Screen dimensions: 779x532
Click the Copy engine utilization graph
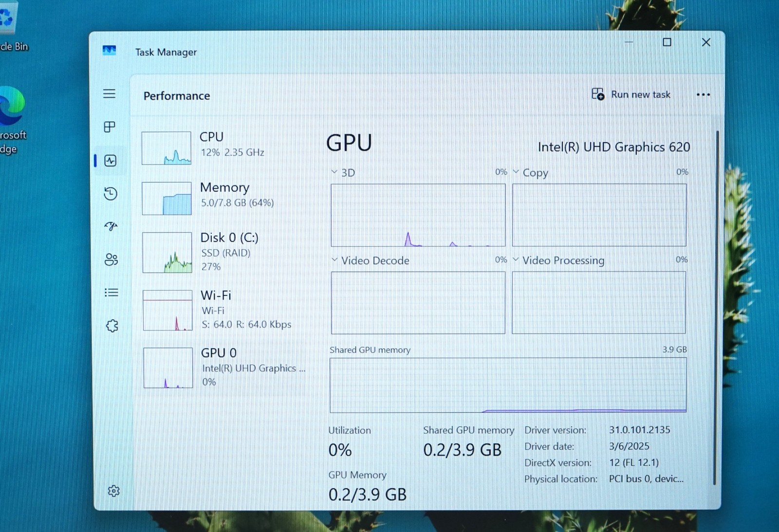[x=599, y=215]
